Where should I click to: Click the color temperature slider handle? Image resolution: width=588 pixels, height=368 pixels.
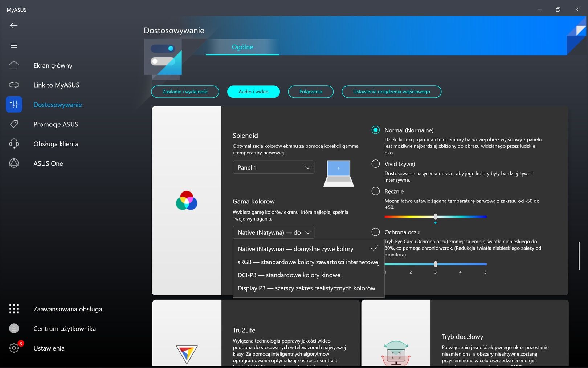coord(436,217)
